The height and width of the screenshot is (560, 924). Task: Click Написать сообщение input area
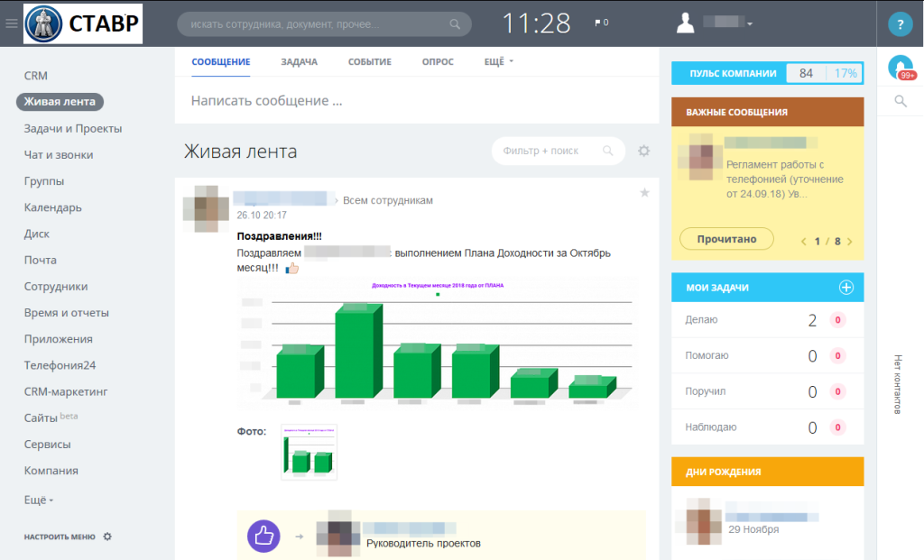[417, 101]
